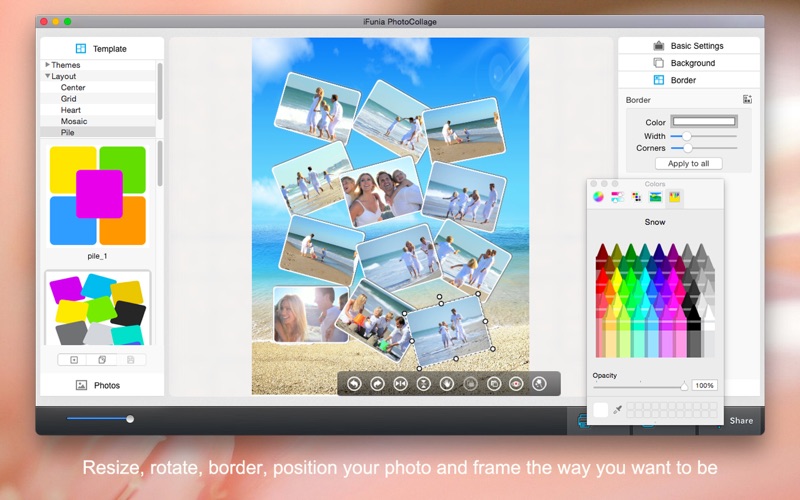Click the dimmed save template icon
The width and height of the screenshot is (800, 500).
point(131,360)
